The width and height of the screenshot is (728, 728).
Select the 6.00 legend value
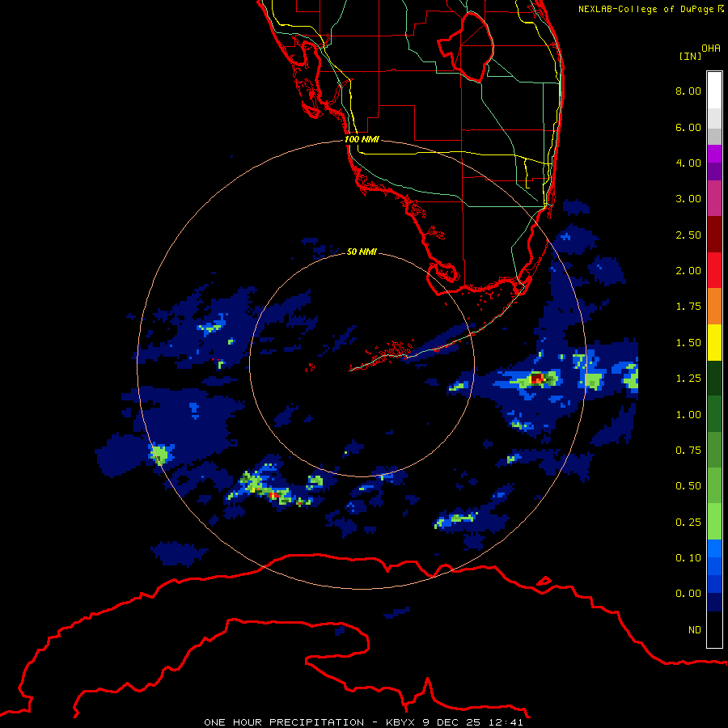coord(688,127)
